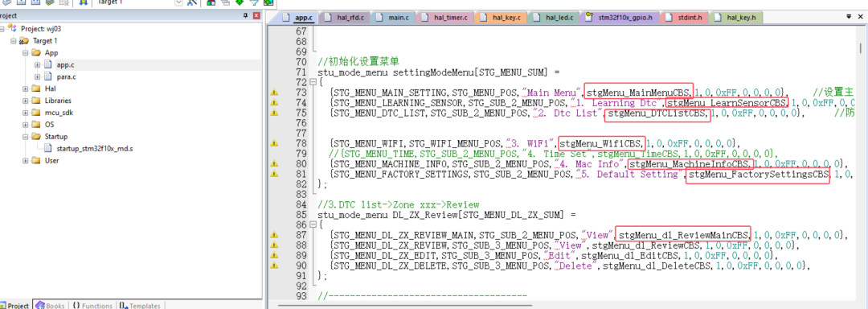Collapse the App group
The height and width of the screenshot is (309, 868).
tap(26, 53)
